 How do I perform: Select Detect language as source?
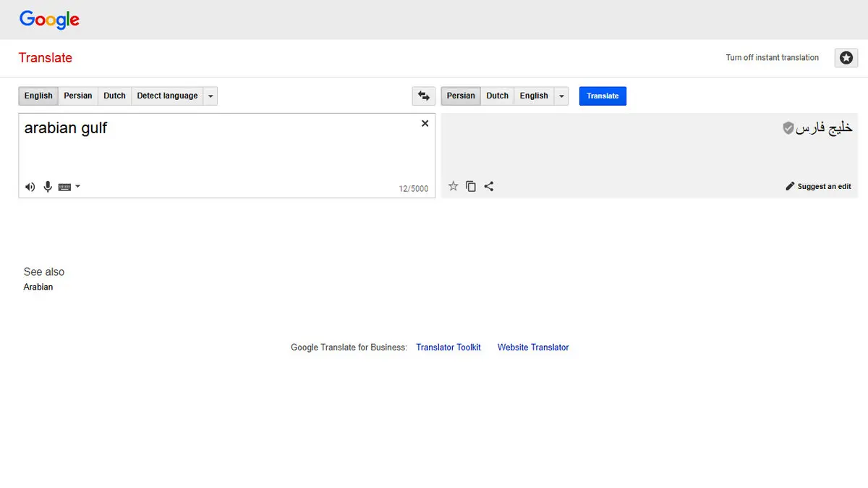pyautogui.click(x=167, y=96)
